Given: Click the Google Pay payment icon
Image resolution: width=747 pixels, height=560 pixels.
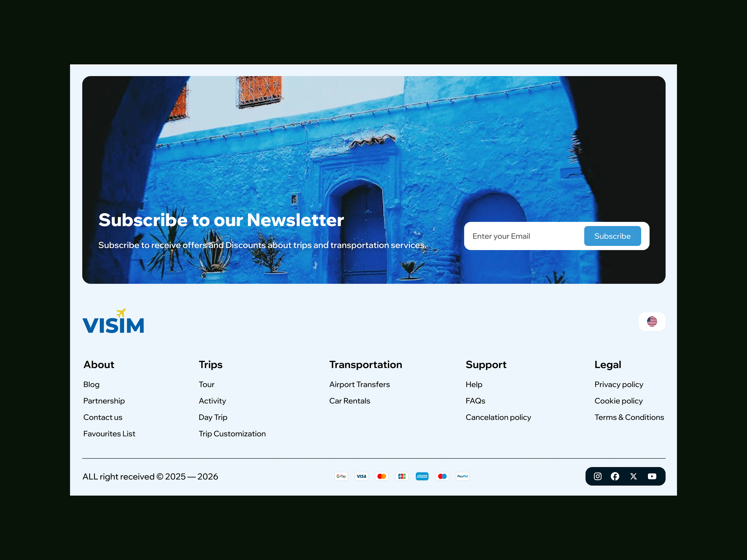Looking at the screenshot, I should tap(341, 476).
